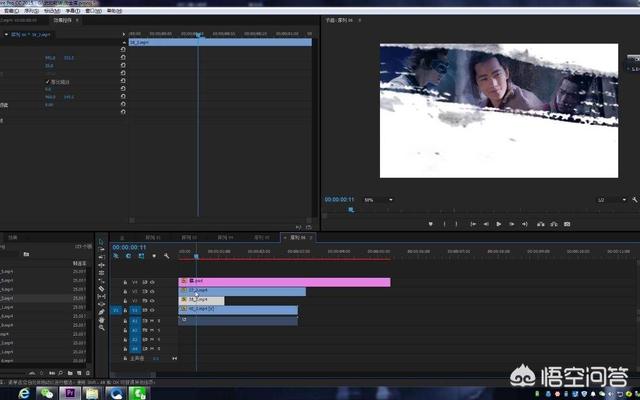Select the Zoom tool in tools panel
The width and height of the screenshot is (640, 400).
click(101, 329)
